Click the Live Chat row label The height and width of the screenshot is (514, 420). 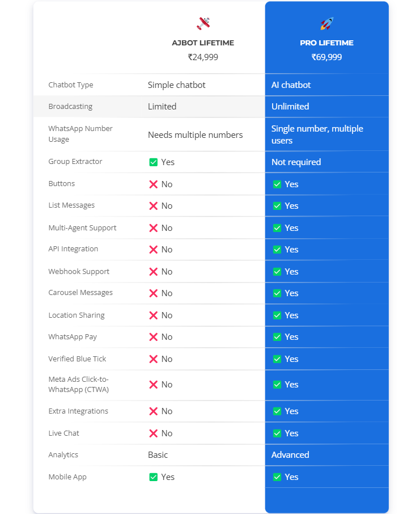(64, 433)
